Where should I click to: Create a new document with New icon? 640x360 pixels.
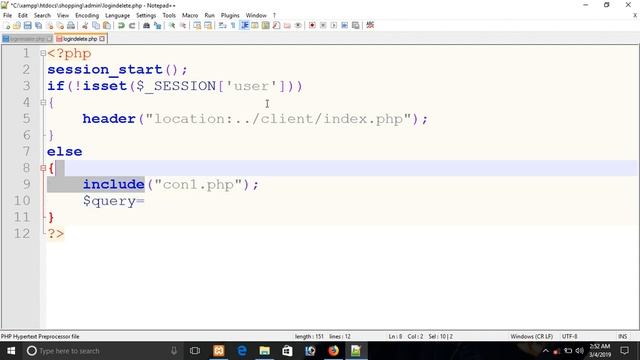[7, 25]
